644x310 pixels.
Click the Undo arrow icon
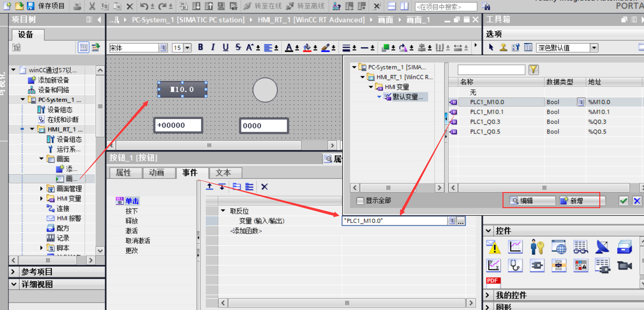pos(144,6)
